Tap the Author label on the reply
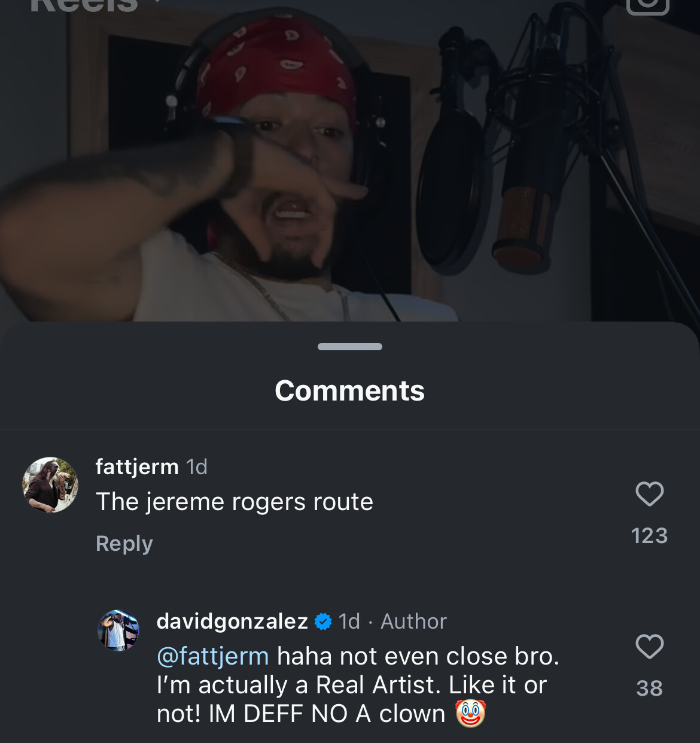The height and width of the screenshot is (743, 700). pos(413,621)
